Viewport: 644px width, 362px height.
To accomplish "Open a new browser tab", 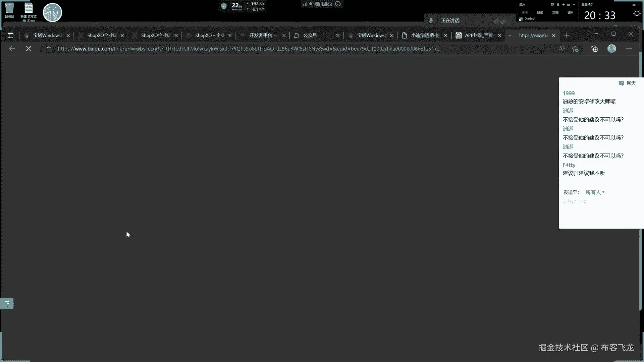I will coord(566,35).
